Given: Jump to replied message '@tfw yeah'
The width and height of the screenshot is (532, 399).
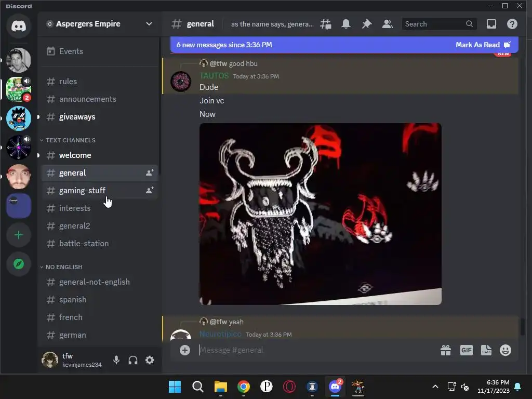Looking at the screenshot, I should point(227,322).
